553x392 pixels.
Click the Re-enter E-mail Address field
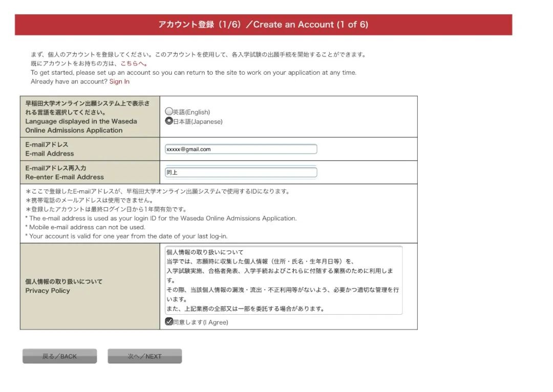241,172
